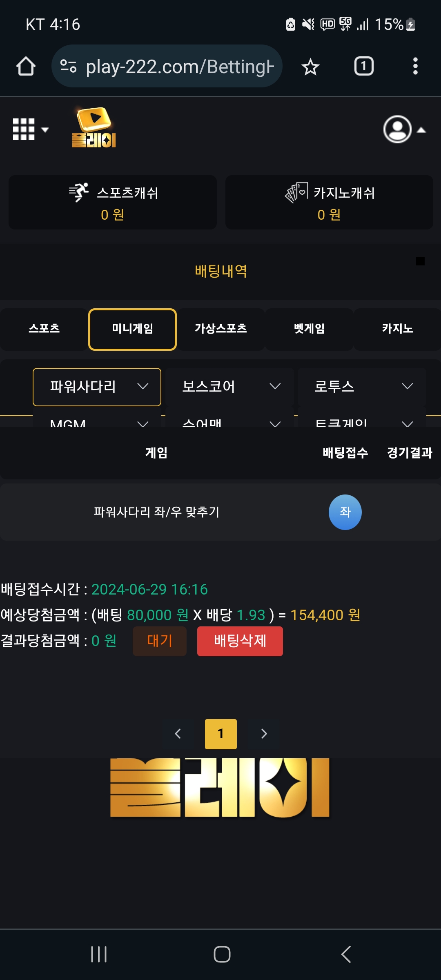The height and width of the screenshot is (980, 441).
Task: Open Chrome three-dot overflow menu
Action: pos(415,66)
